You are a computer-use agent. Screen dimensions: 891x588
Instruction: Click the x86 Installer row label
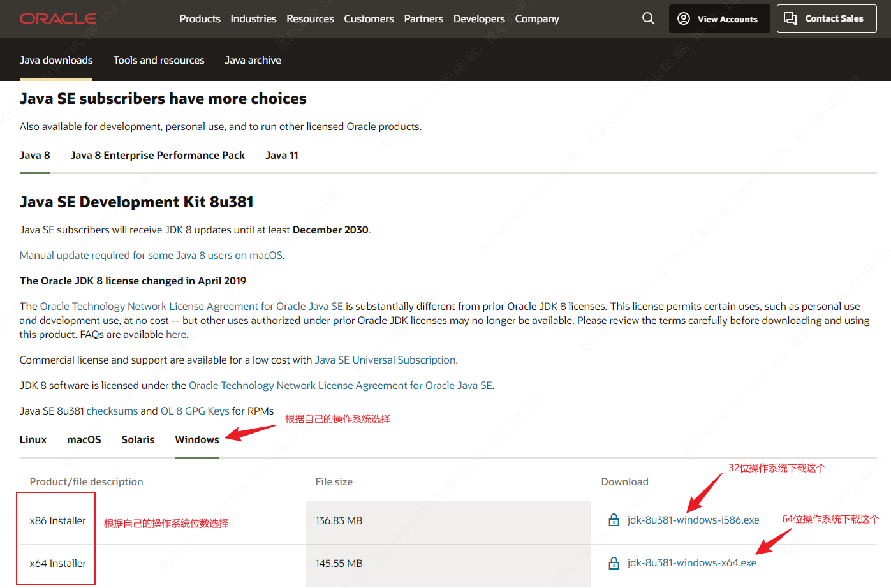click(x=57, y=520)
